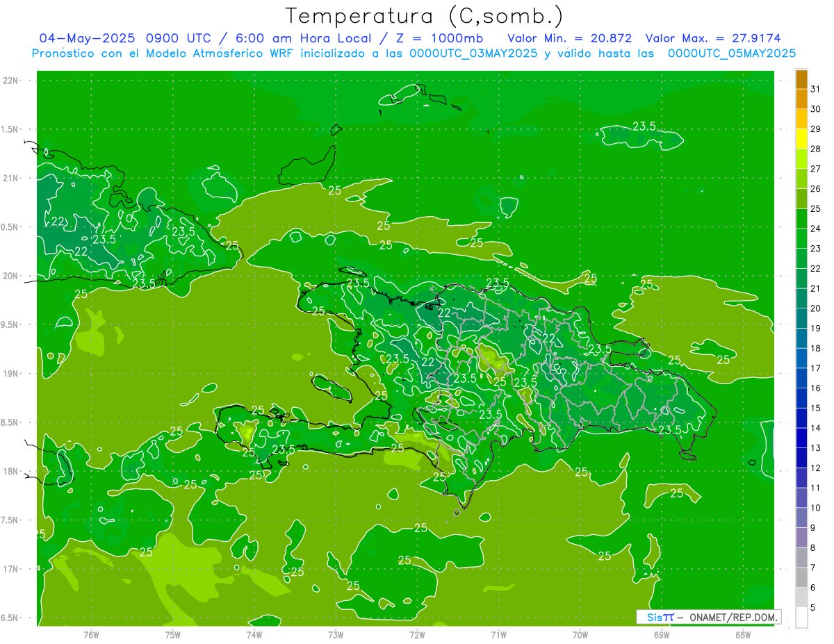
Task: Click the 18N latitude axis label
Action: (x=10, y=471)
